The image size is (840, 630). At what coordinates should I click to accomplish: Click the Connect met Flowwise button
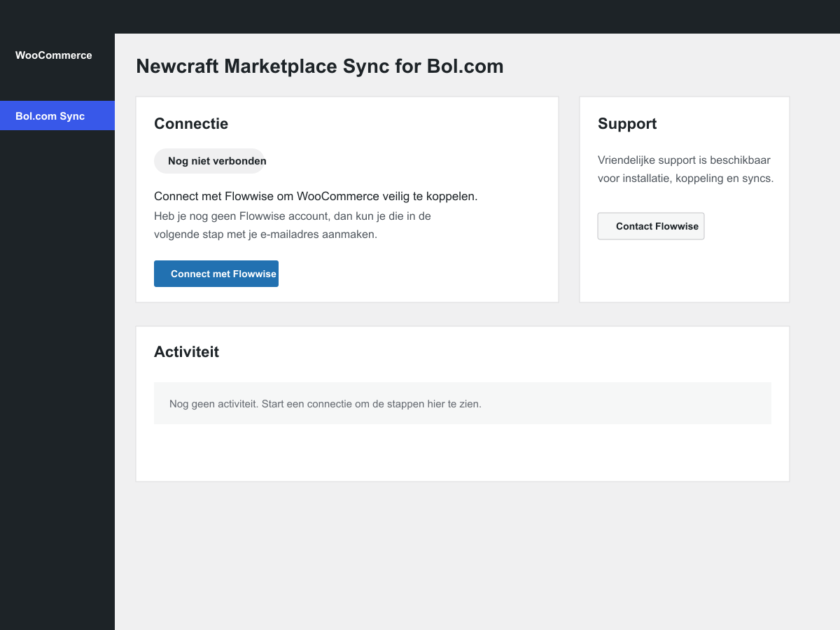(216, 274)
